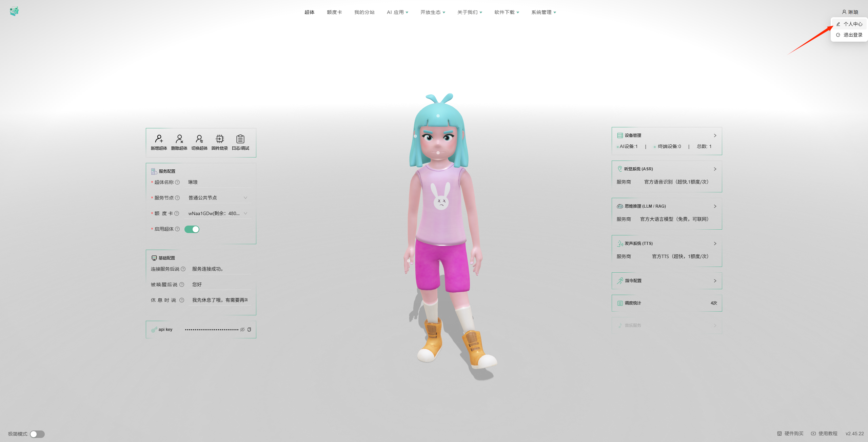Image resolution: width=868 pixels, height=442 pixels.
Task: Expand the 额度卡 dropdown selector
Action: pyautogui.click(x=217, y=213)
